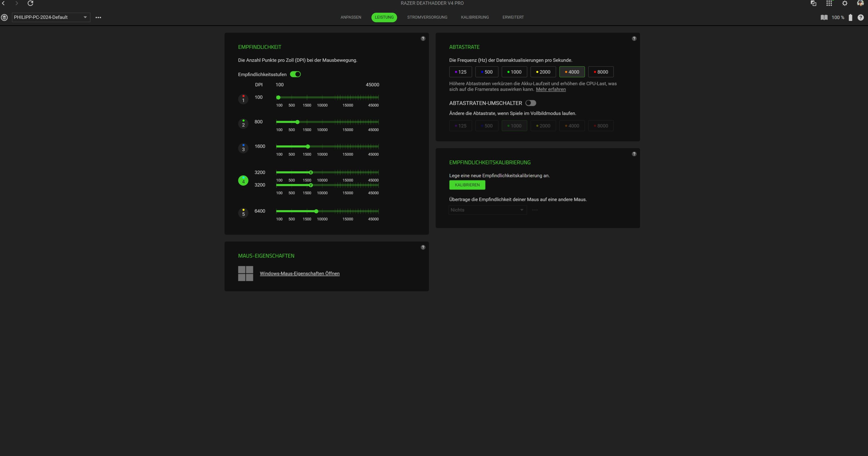Open Windows-Maus-Eigenschaften Öffnen link

pyautogui.click(x=299, y=274)
